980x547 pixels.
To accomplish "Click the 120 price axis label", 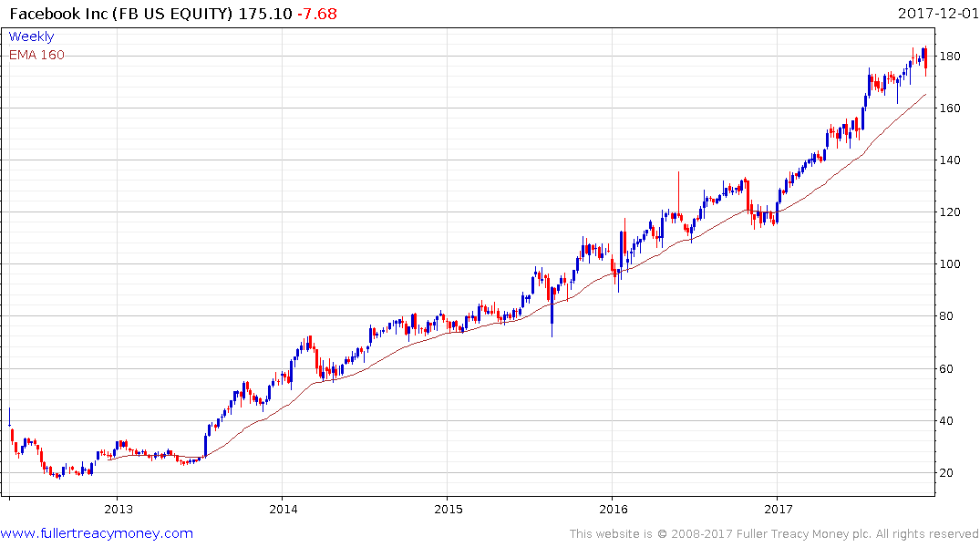I will pos(950,212).
